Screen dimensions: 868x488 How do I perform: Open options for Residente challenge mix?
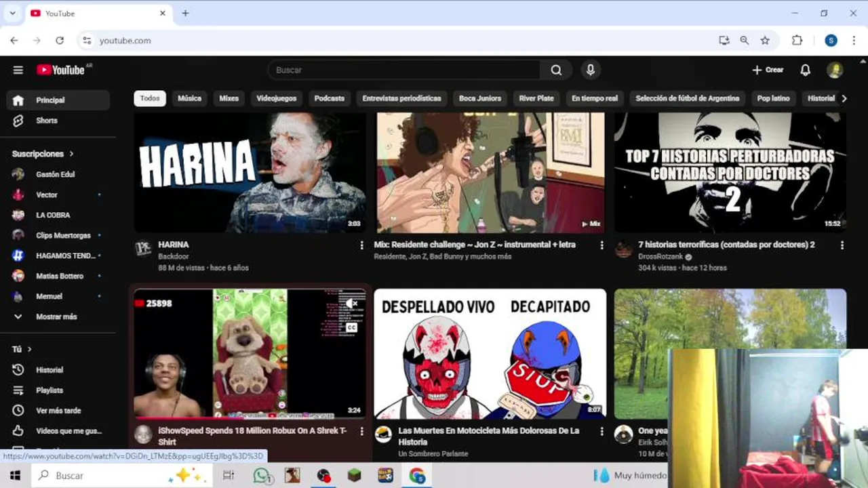click(x=601, y=245)
